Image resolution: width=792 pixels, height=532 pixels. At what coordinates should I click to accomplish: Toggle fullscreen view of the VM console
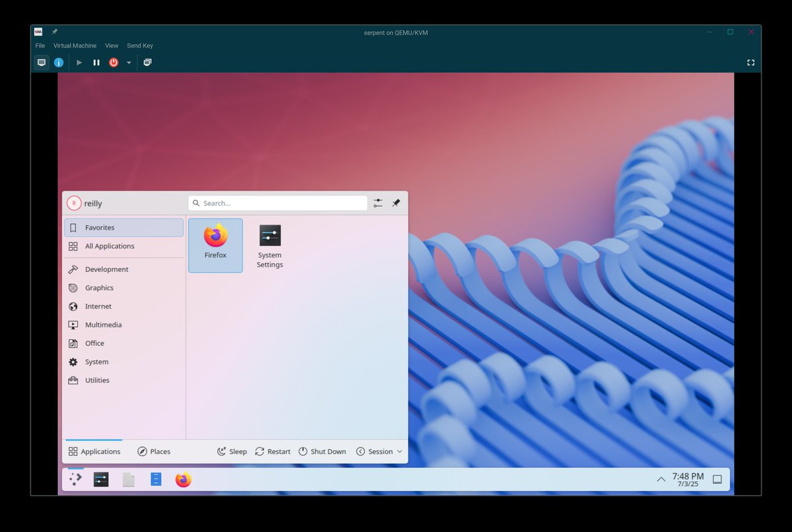[x=750, y=62]
